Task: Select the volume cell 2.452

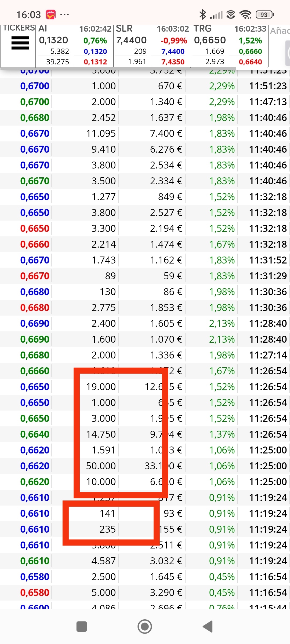Action: point(104,118)
